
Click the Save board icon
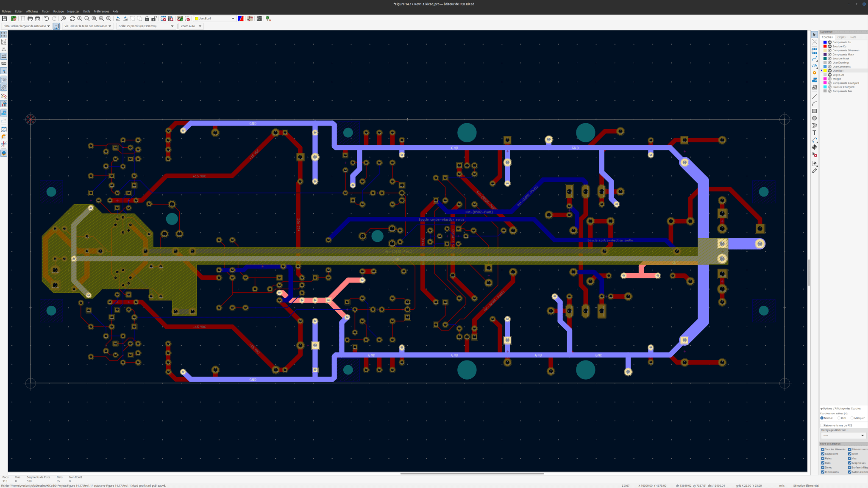click(x=5, y=19)
